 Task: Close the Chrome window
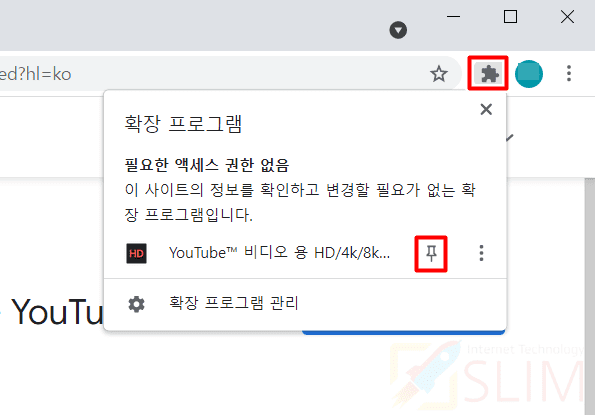(567, 17)
